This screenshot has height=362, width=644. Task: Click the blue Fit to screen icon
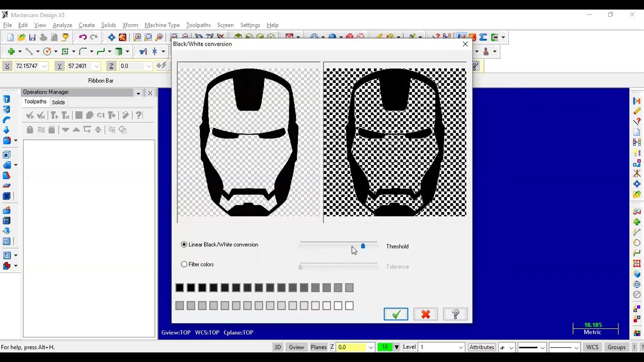(x=112, y=37)
